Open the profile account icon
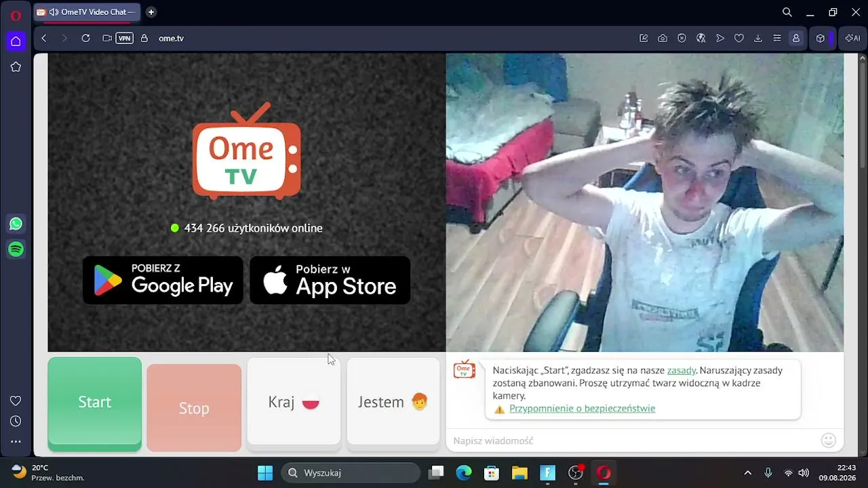This screenshot has height=488, width=868. [x=796, y=39]
